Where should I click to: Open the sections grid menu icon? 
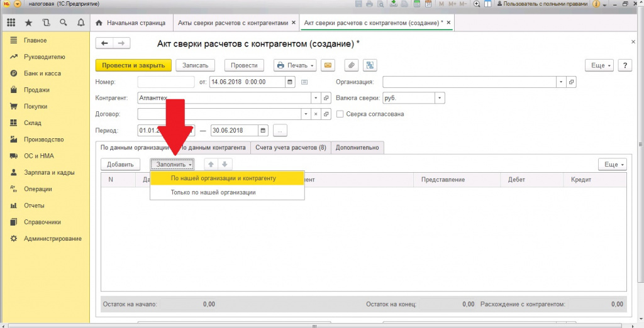tap(11, 23)
